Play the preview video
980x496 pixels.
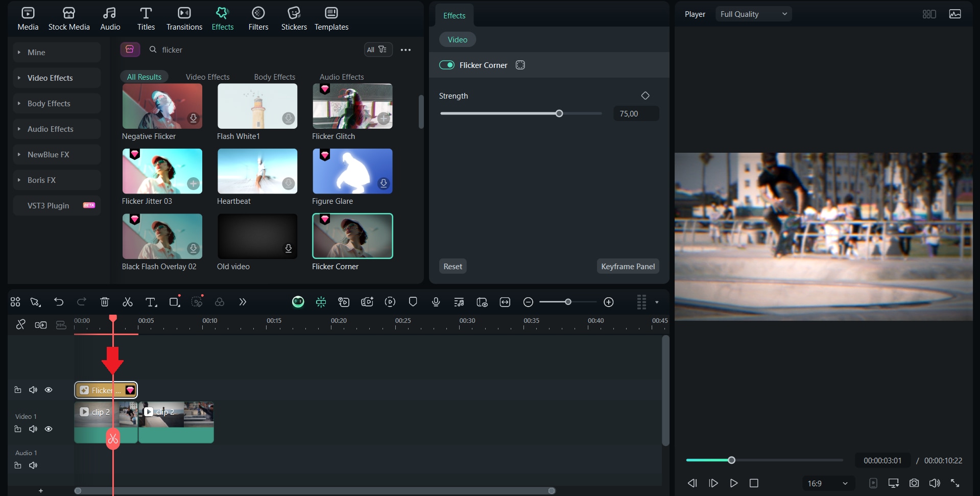734,483
